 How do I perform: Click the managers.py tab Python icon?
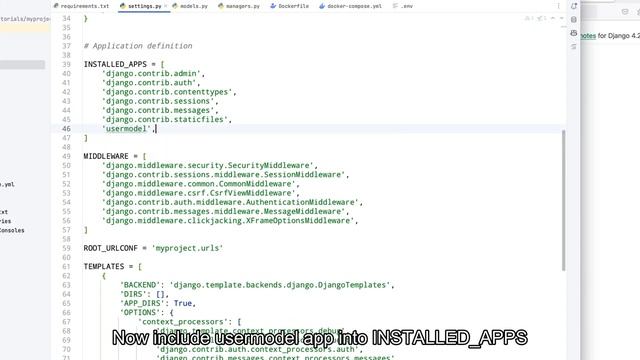221,6
